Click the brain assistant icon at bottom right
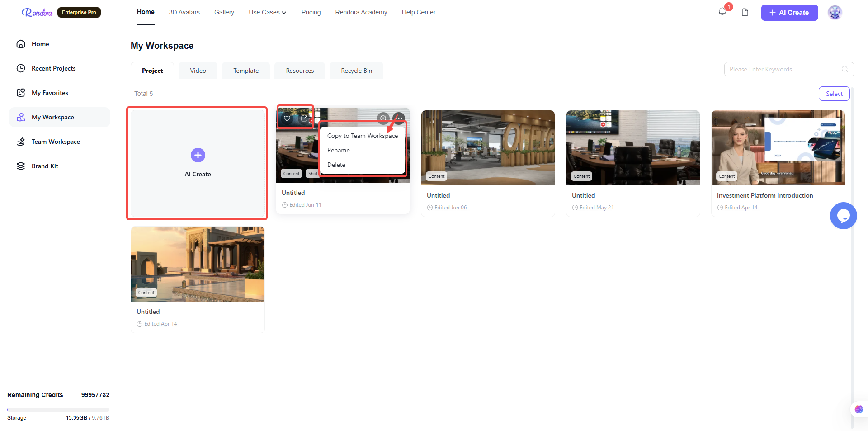868x431 pixels. coord(859,409)
